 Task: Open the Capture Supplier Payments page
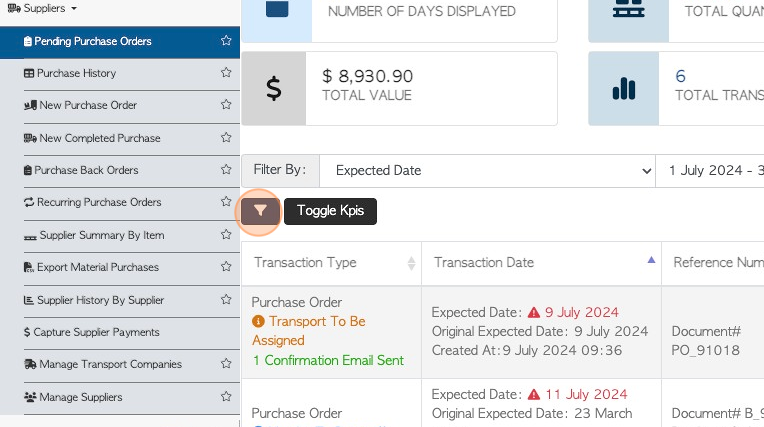click(x=92, y=332)
